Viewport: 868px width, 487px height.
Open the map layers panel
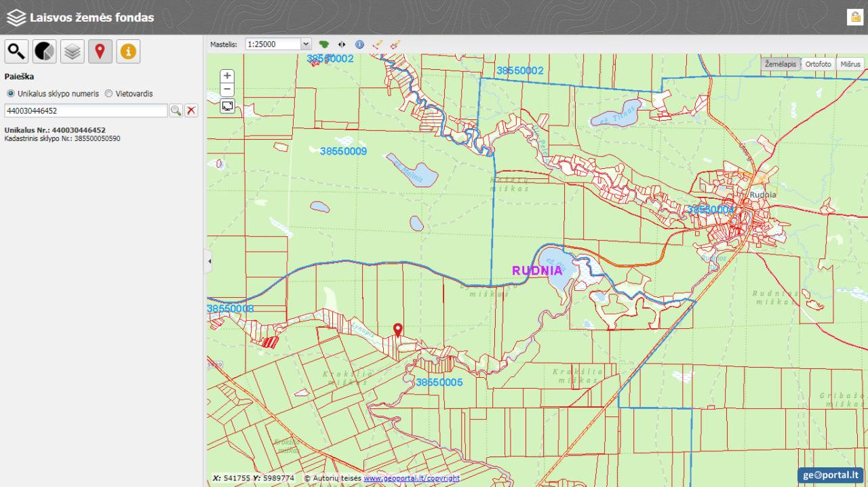tap(73, 52)
